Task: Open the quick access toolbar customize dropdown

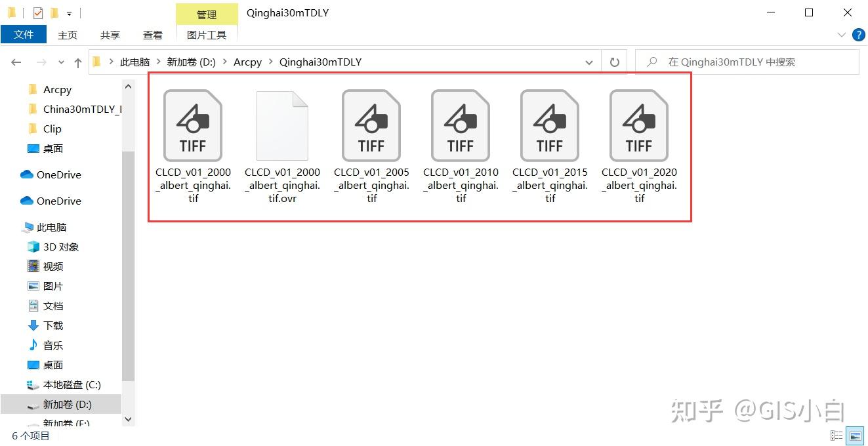Action: [x=69, y=13]
